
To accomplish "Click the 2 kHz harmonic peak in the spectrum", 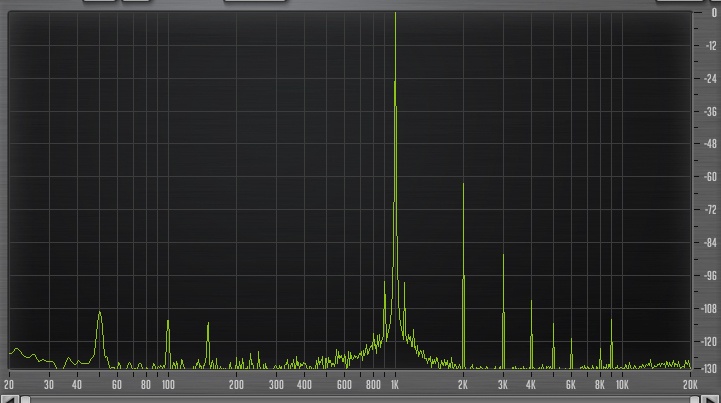I will tap(463, 185).
